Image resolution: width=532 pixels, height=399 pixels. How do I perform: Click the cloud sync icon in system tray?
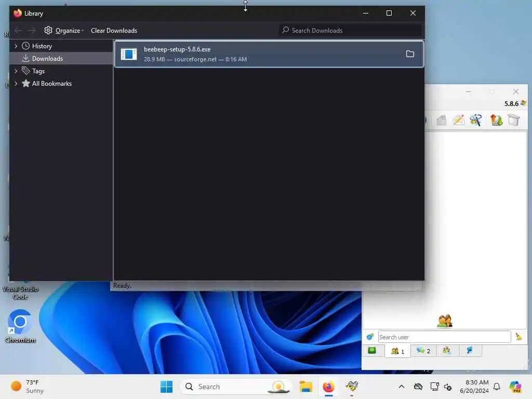tap(418, 387)
